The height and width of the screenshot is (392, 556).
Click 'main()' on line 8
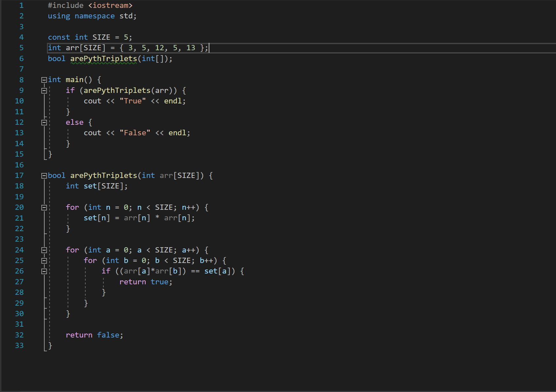(x=79, y=80)
